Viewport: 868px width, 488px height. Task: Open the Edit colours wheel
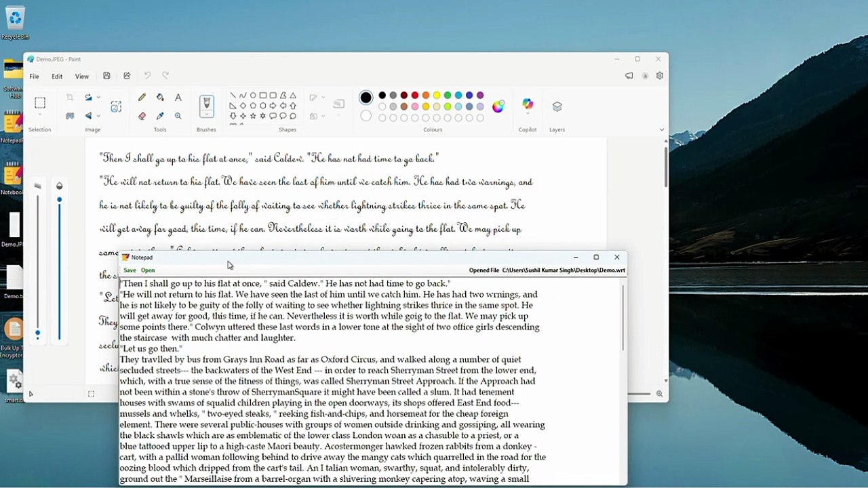498,106
